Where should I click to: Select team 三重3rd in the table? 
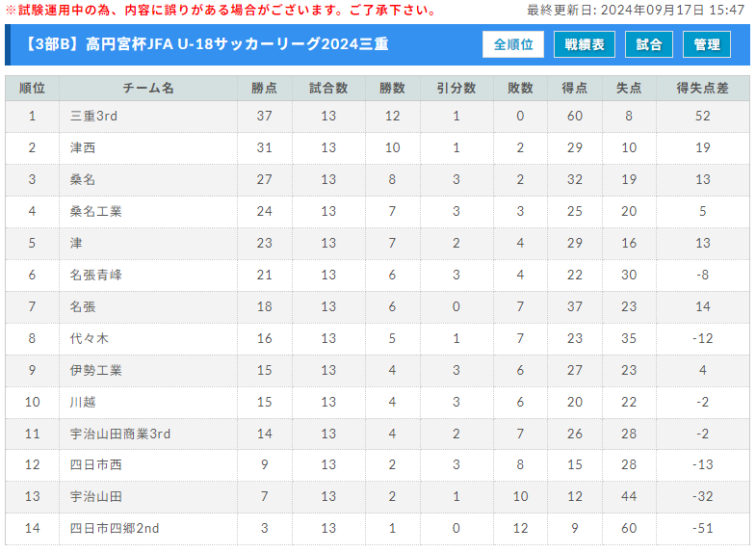click(93, 116)
